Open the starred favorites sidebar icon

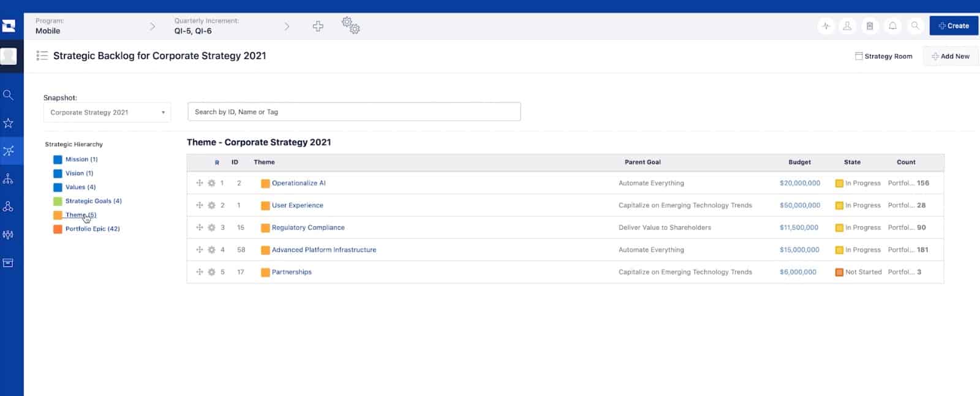click(8, 123)
